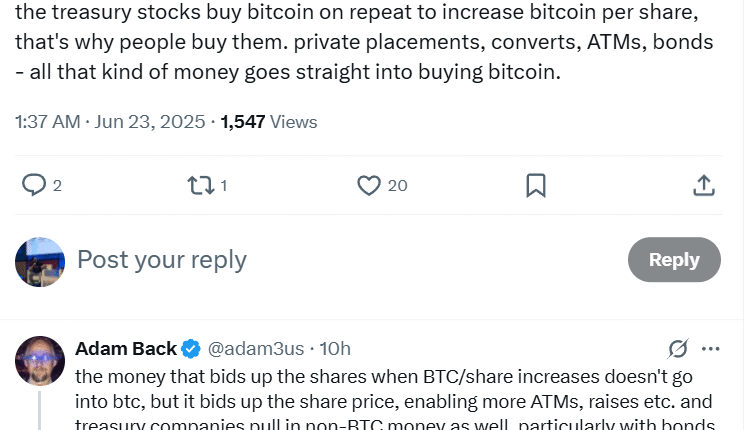Click your own profile avatar beside the reply box
The width and height of the screenshot is (745, 430).
pos(41,261)
